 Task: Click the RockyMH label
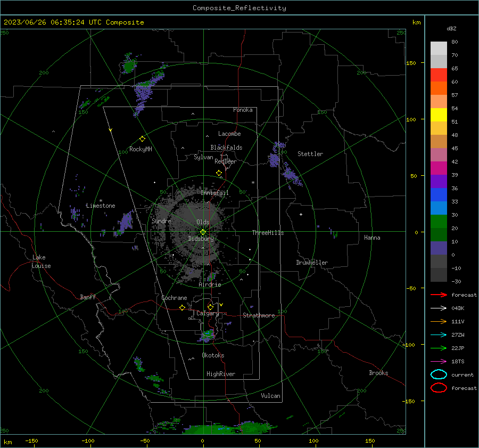[x=141, y=149]
